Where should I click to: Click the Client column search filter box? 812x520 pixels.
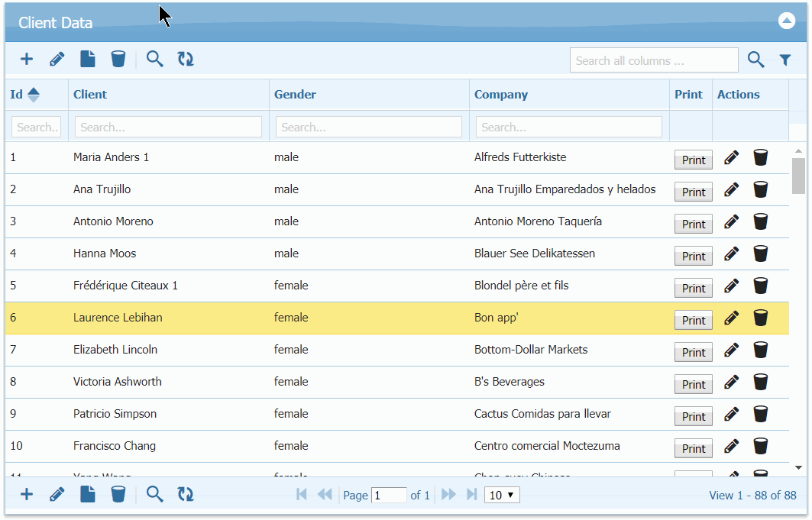[x=168, y=128]
